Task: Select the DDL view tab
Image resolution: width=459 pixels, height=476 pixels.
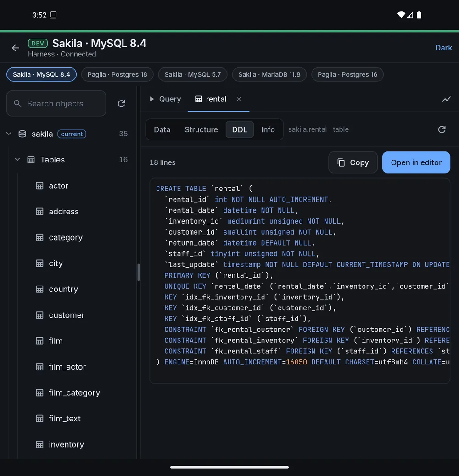Action: pyautogui.click(x=240, y=129)
